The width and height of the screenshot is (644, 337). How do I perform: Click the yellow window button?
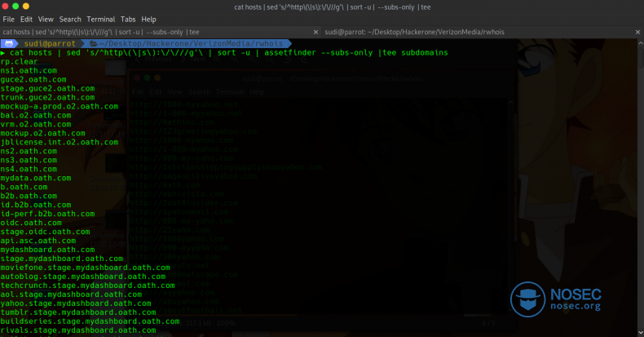click(26, 7)
